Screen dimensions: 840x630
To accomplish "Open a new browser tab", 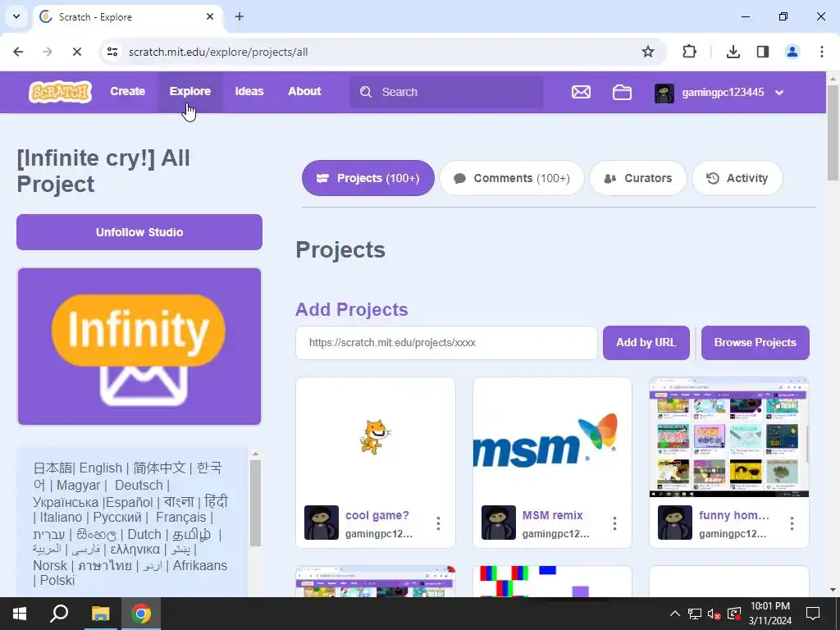I will 240,16.
